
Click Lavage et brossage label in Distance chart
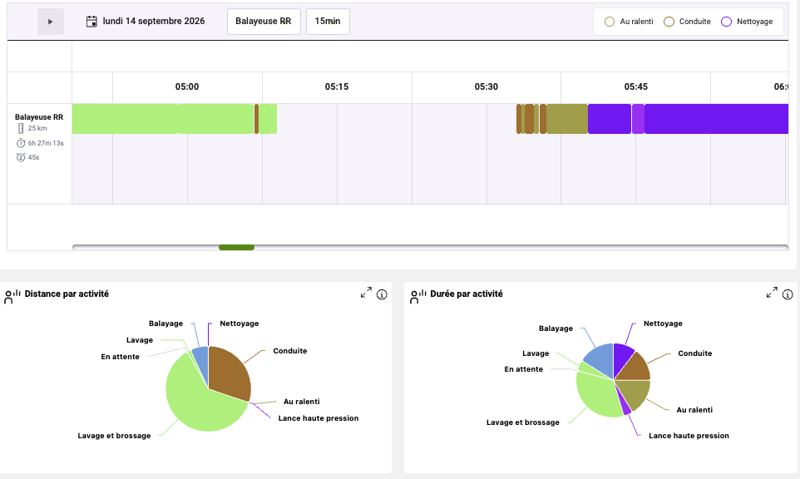[x=114, y=436]
